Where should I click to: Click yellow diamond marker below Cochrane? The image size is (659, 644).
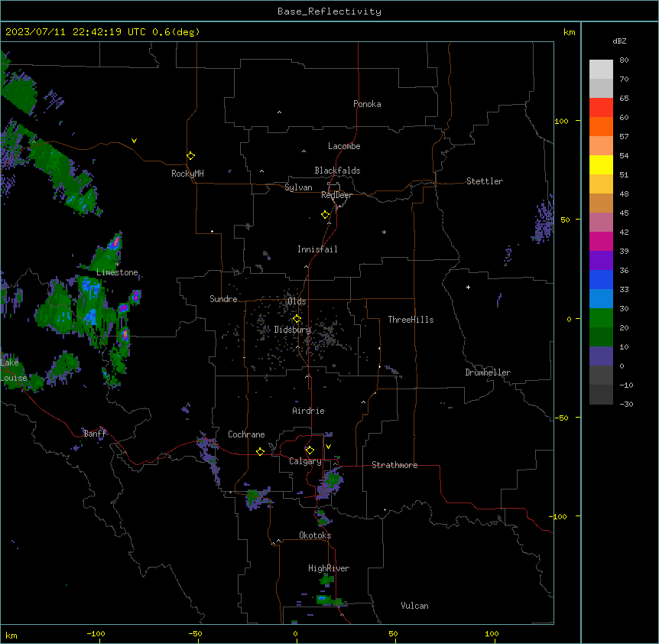260,451
